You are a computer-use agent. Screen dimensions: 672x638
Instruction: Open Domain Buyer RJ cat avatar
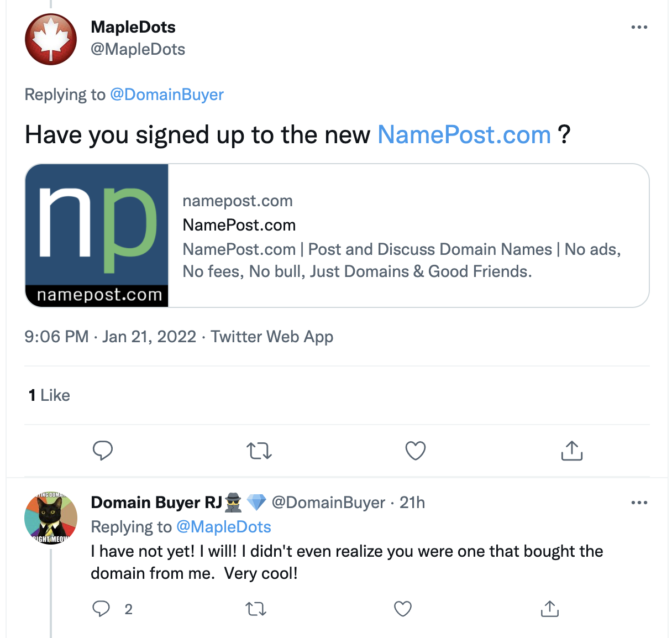pos(51,518)
